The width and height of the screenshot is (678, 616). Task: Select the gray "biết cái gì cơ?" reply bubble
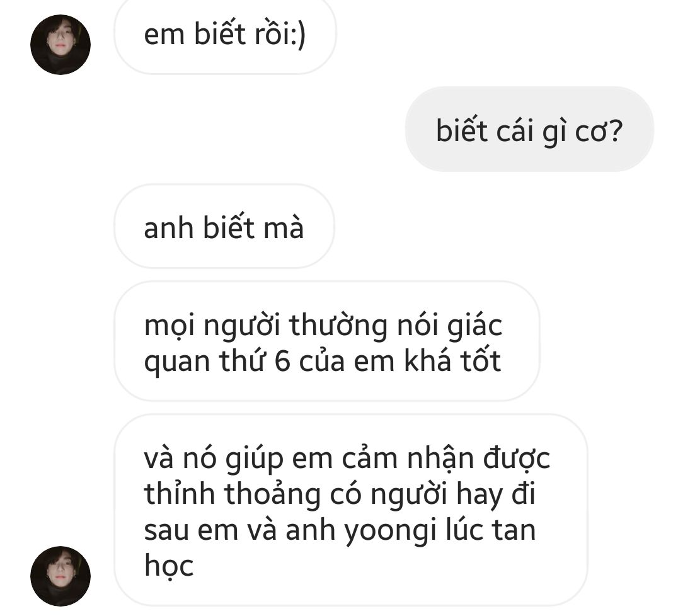point(529,129)
